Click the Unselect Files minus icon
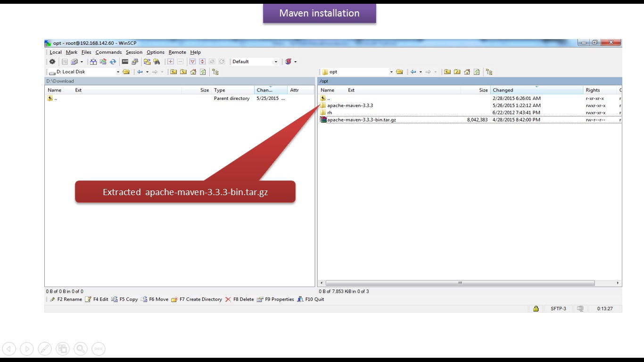 click(x=180, y=62)
